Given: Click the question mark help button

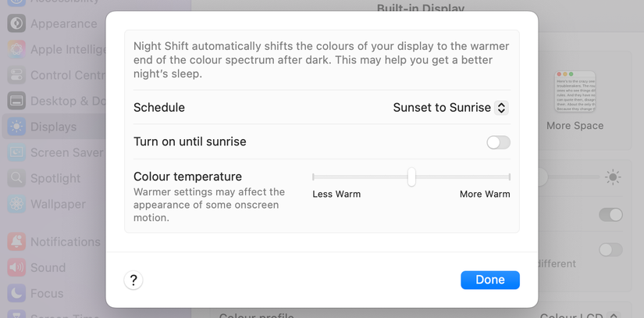Looking at the screenshot, I should coord(133,280).
